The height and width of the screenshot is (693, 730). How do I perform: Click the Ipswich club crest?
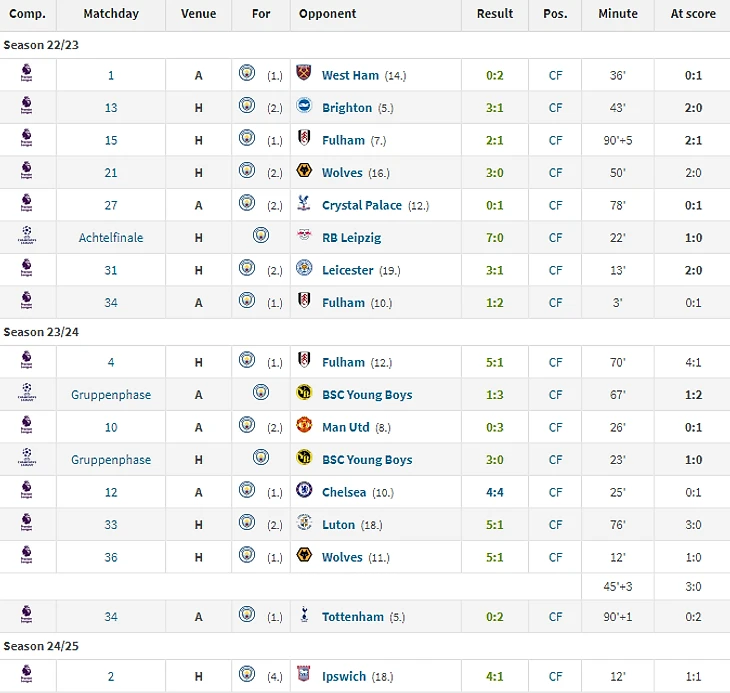click(304, 674)
